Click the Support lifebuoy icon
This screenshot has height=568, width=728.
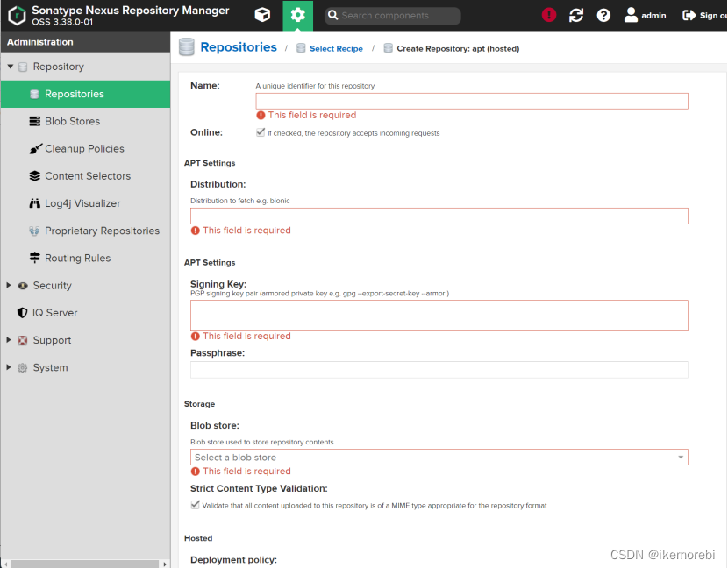tap(22, 340)
